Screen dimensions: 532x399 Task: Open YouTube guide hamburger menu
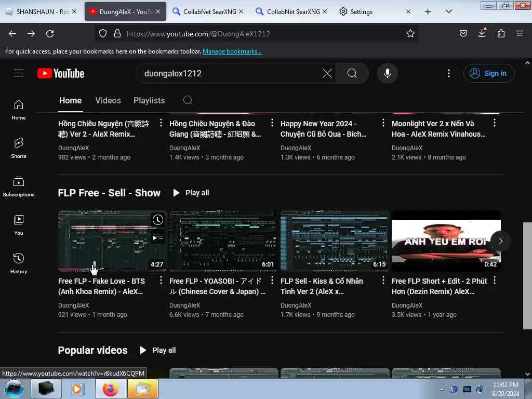(19, 73)
